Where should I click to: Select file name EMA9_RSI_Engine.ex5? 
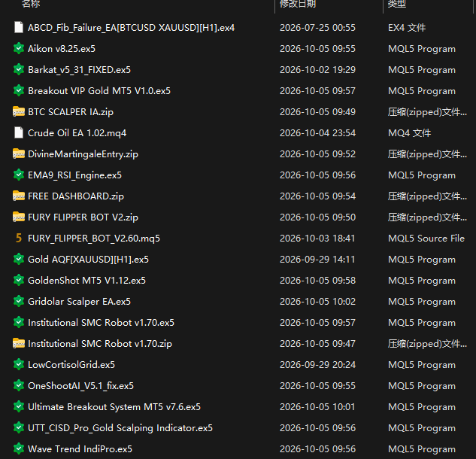click(74, 175)
